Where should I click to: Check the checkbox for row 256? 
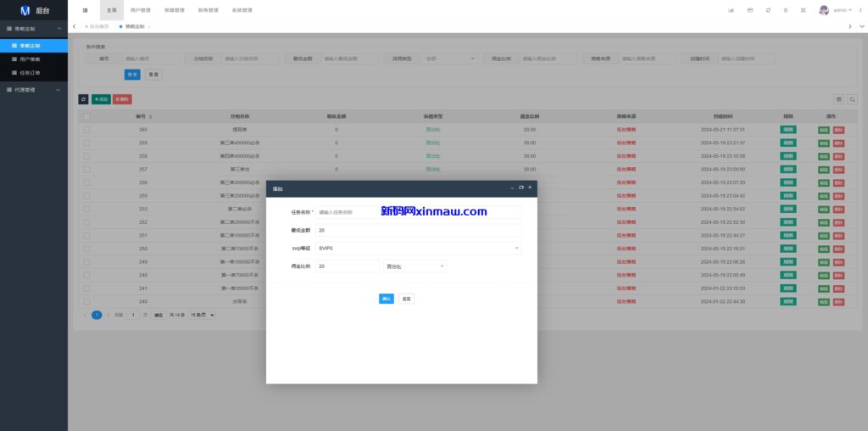point(87,182)
